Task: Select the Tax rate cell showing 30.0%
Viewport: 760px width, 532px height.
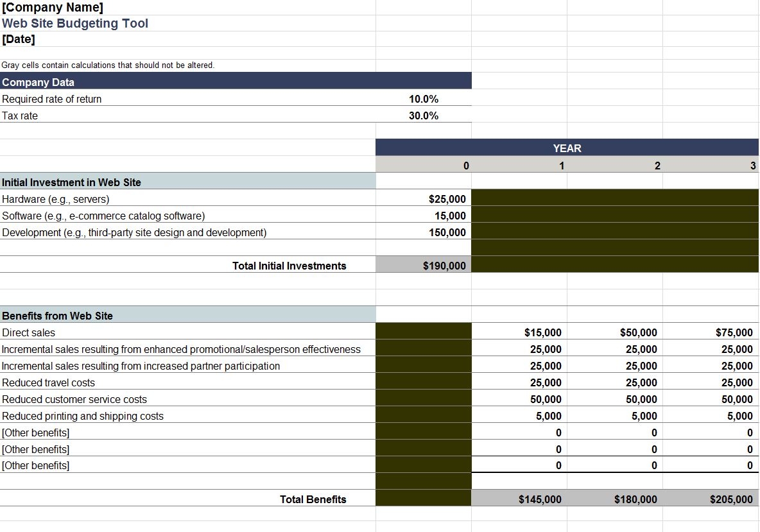Action: (x=424, y=116)
